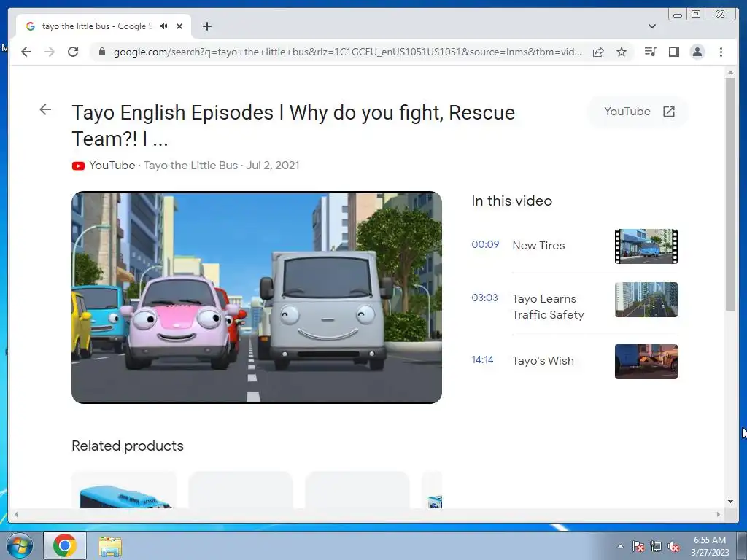Open the Chrome profile avatar
The height and width of the screenshot is (560, 747).
pyautogui.click(x=697, y=52)
